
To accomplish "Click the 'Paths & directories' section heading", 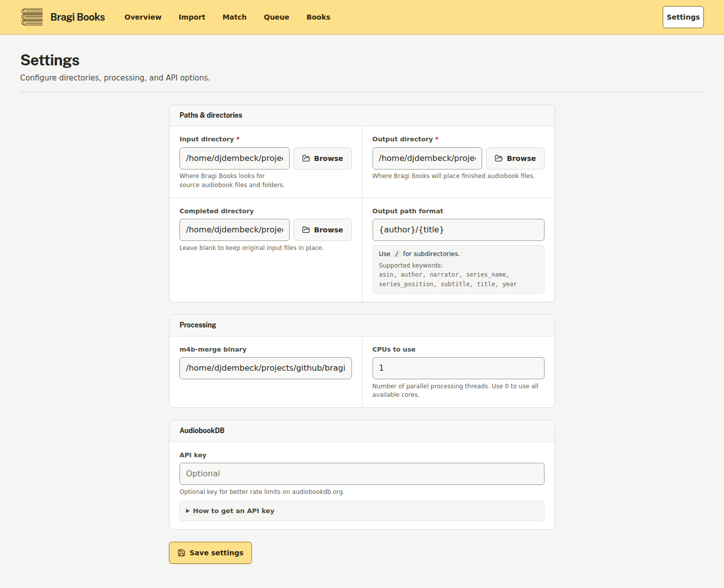I will (211, 115).
